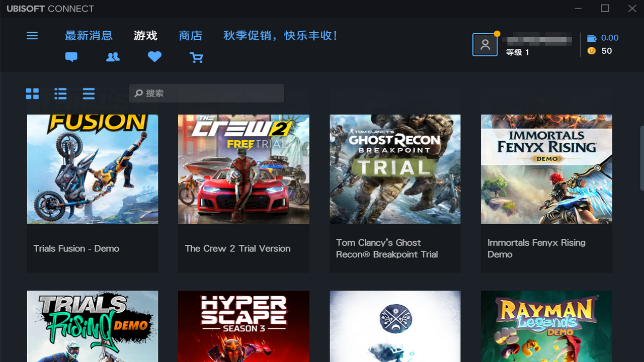644x362 pixels.
Task: View your friends list
Action: [x=113, y=57]
